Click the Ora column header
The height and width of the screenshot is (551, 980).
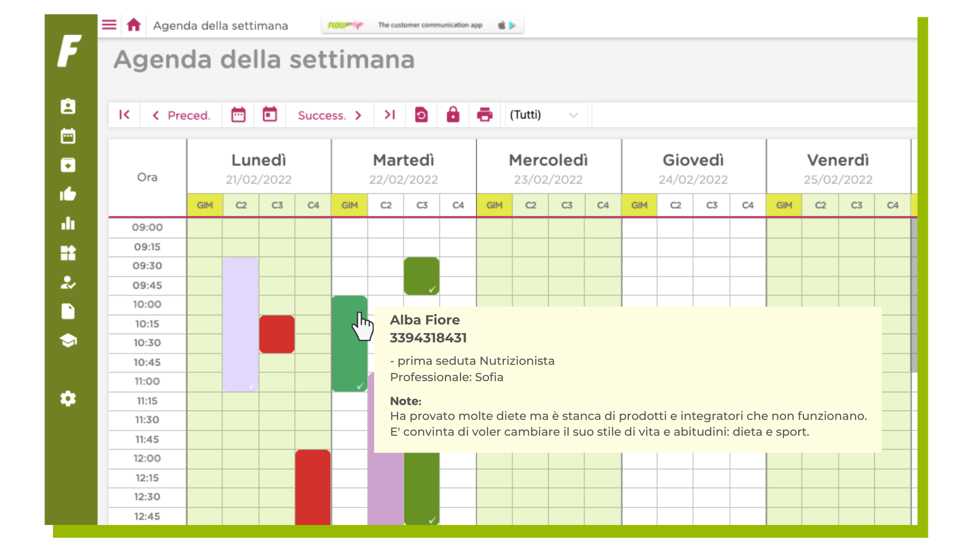tap(148, 177)
